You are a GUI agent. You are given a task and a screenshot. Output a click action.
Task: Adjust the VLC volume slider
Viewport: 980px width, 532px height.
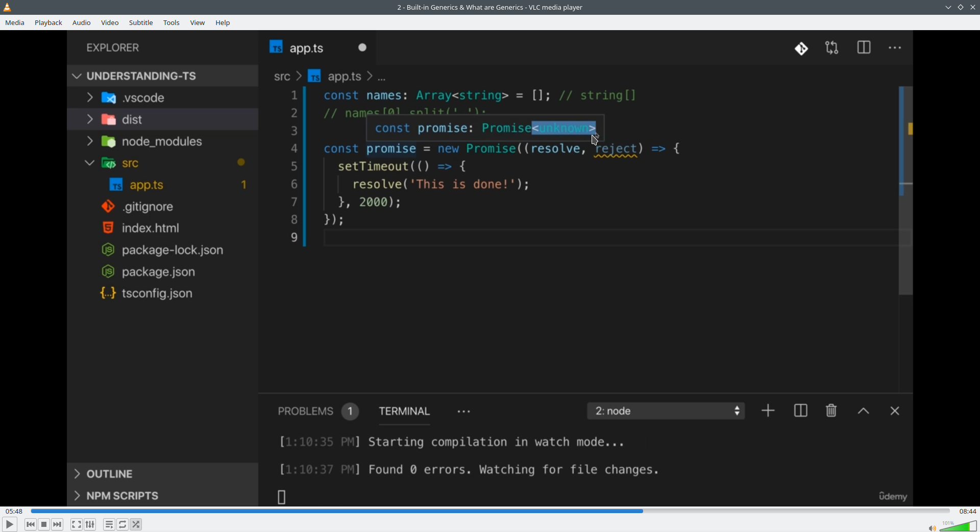tap(959, 526)
